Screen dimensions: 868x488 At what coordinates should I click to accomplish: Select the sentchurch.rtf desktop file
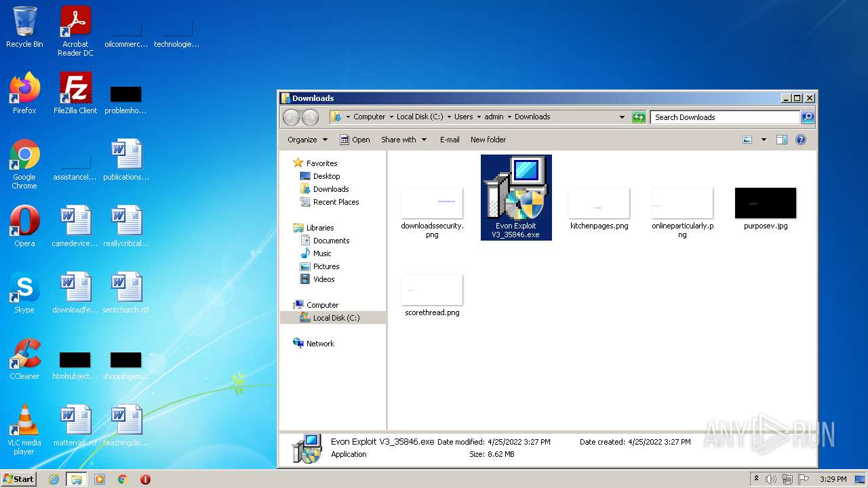pos(126,293)
